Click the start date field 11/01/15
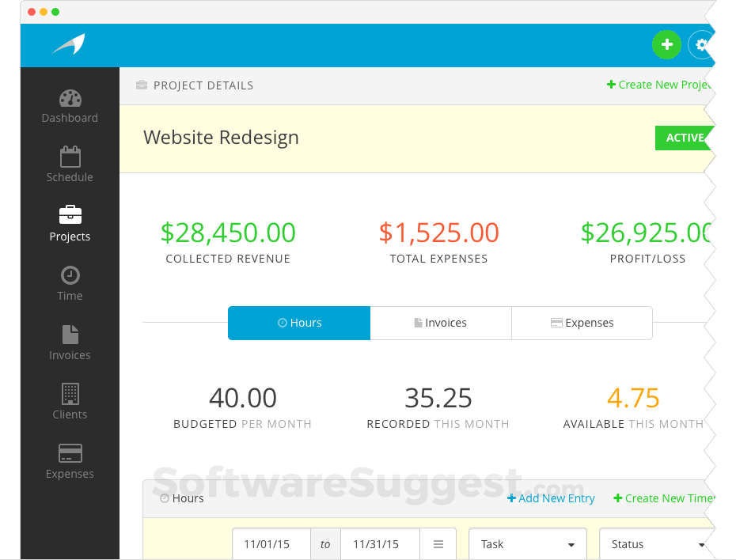This screenshot has width=736, height=560. [x=271, y=544]
